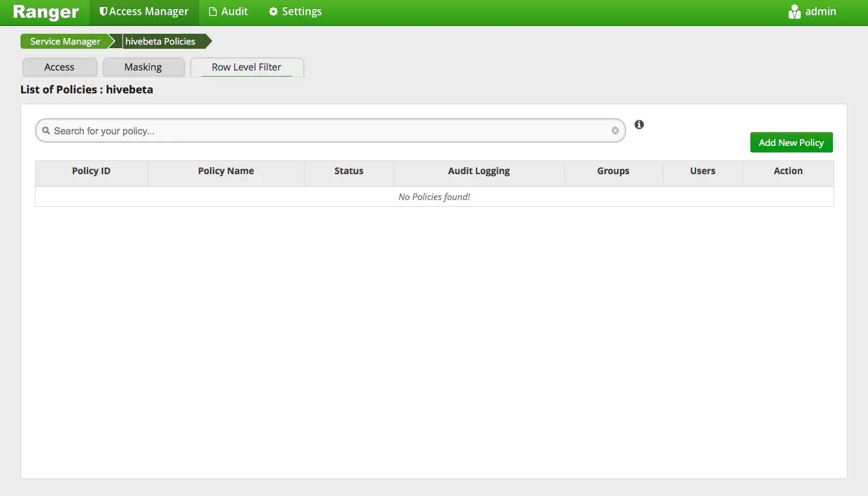868x496 pixels.
Task: Go to Service Manager breadcrumb
Action: pos(65,42)
